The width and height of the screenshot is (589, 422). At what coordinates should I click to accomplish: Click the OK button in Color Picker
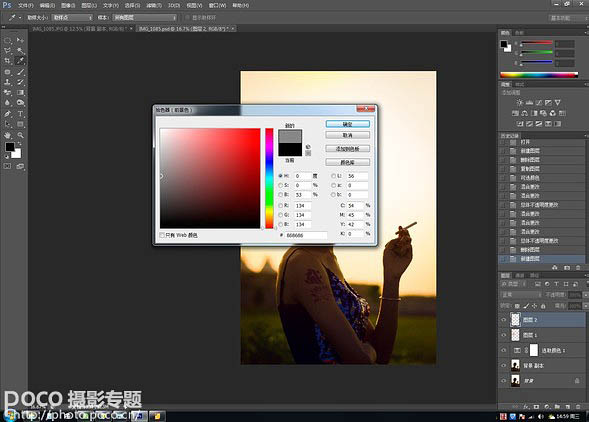point(347,124)
